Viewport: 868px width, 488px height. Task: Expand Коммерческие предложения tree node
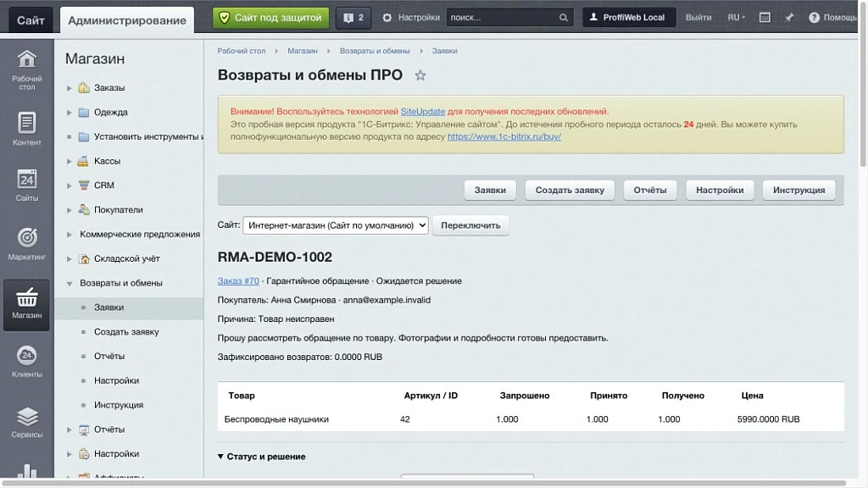[70, 234]
